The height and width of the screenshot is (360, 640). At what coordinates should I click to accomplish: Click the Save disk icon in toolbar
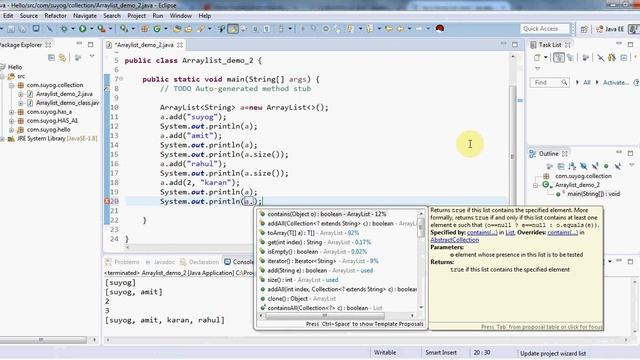(x=11, y=29)
